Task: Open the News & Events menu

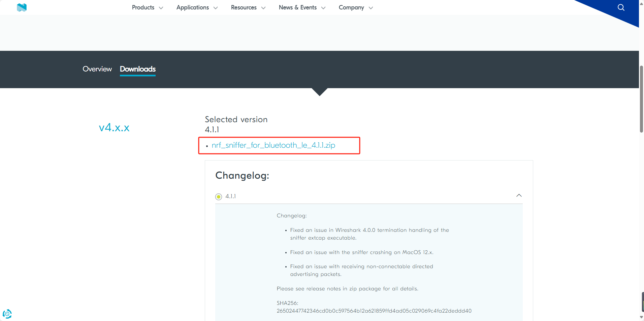Action: tap(298, 7)
